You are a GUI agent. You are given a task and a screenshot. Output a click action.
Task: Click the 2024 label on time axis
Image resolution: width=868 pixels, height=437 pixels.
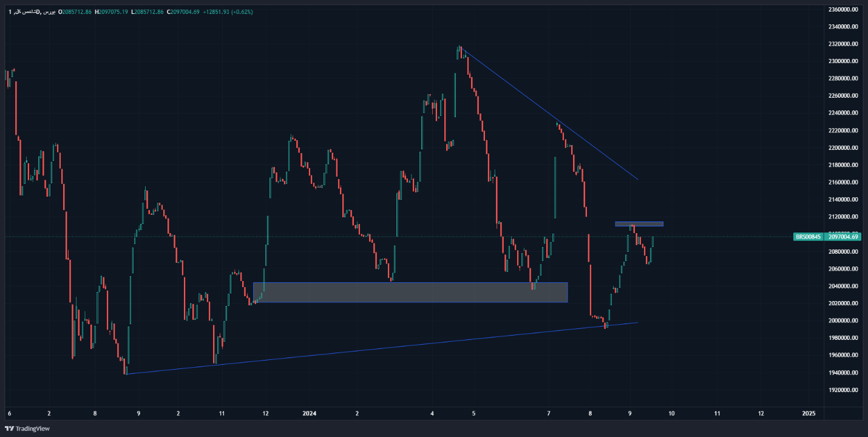point(310,413)
